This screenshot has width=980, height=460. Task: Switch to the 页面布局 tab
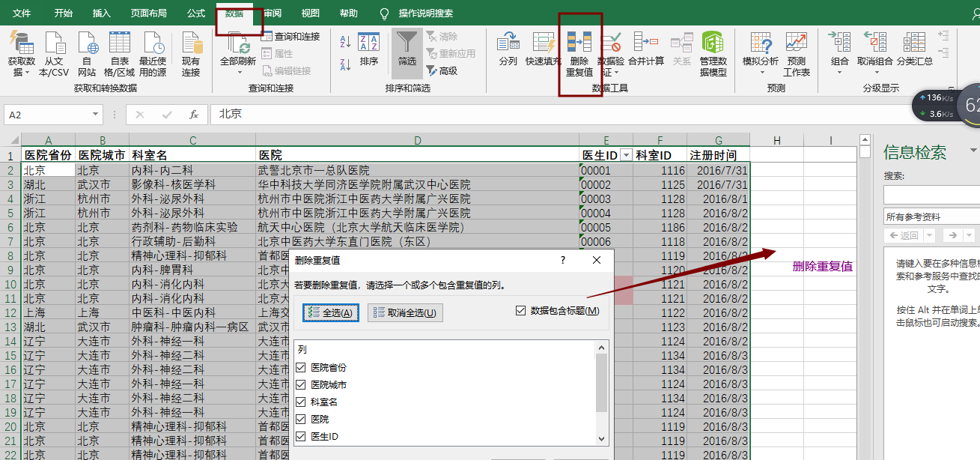click(148, 13)
